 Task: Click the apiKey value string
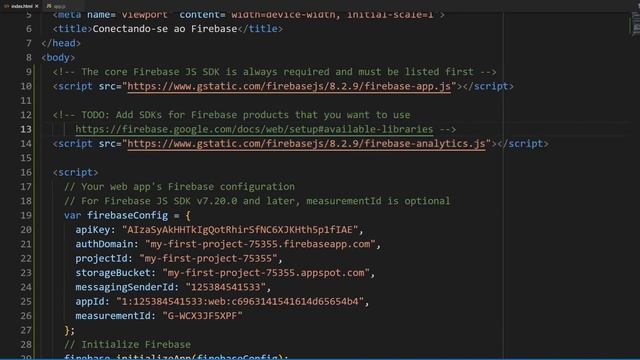[240, 230]
